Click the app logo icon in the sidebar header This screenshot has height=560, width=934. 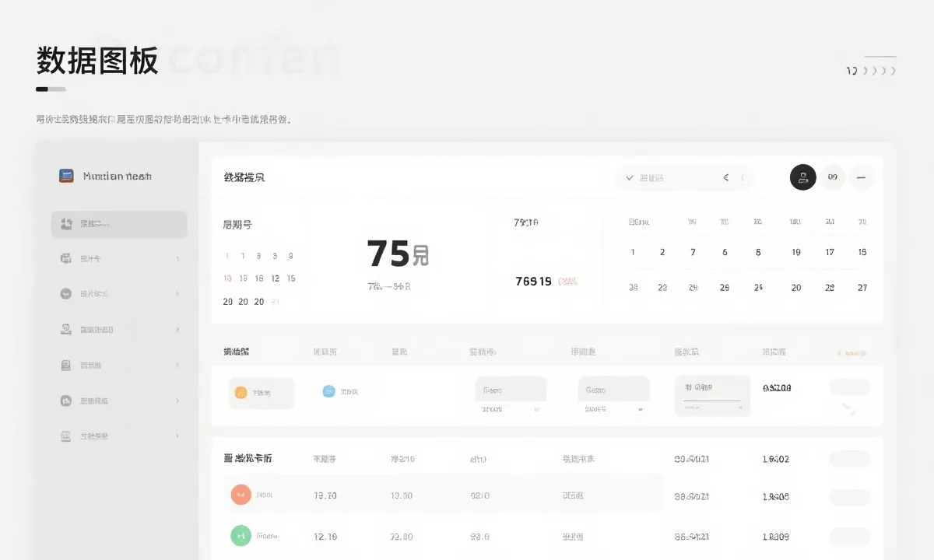coord(66,176)
